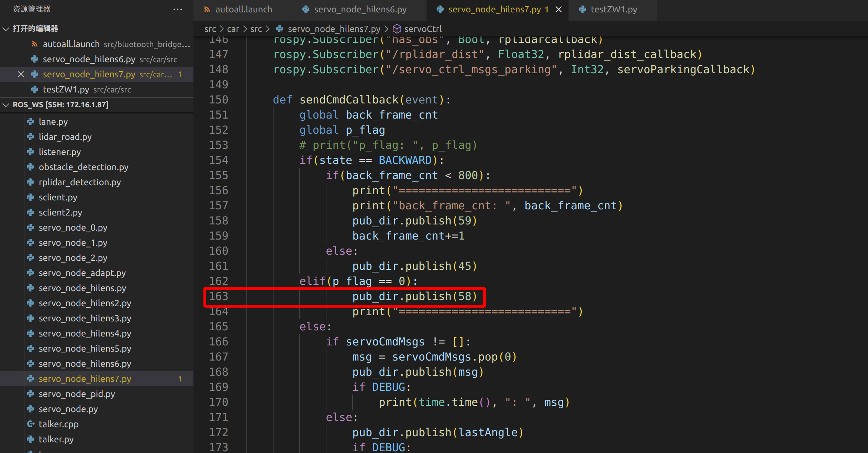Click Python icon on testZW1.py tab
868x453 pixels.
point(582,9)
